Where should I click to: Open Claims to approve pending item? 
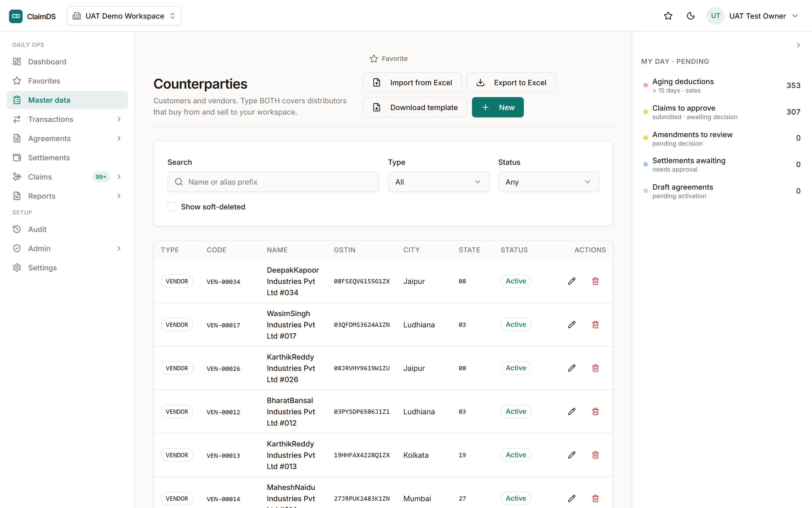tap(721, 112)
